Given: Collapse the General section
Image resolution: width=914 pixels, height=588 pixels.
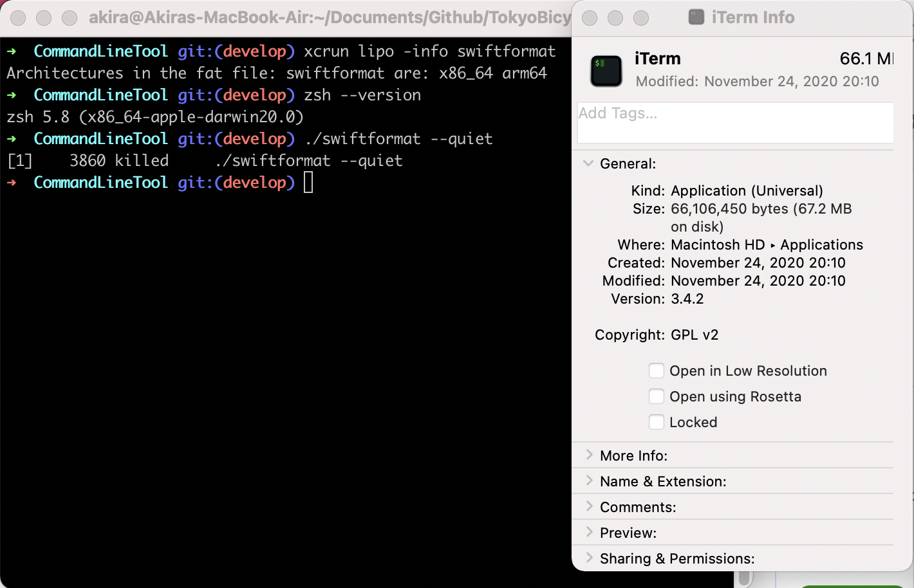Looking at the screenshot, I should (x=588, y=163).
